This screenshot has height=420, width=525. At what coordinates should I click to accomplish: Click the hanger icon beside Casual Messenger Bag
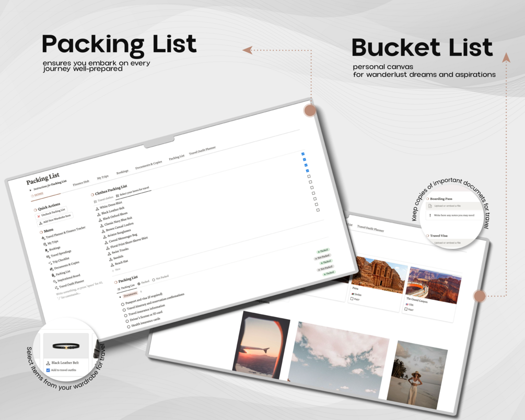(106, 242)
